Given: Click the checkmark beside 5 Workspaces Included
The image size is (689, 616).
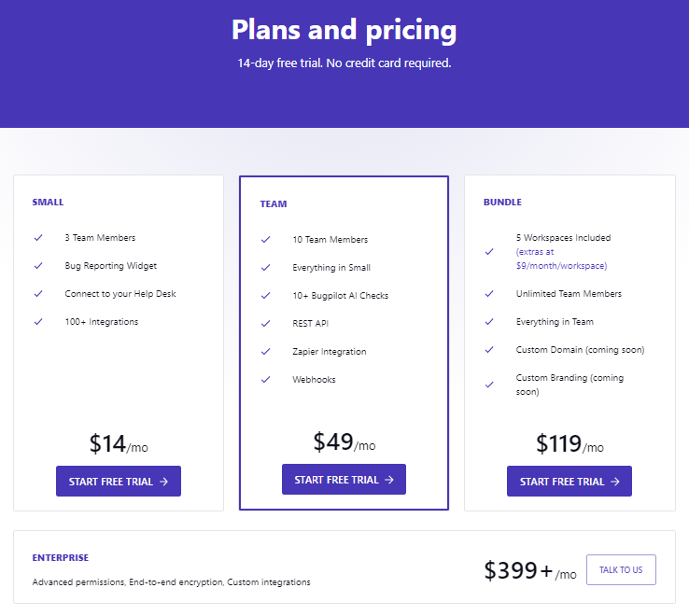Looking at the screenshot, I should tap(489, 252).
